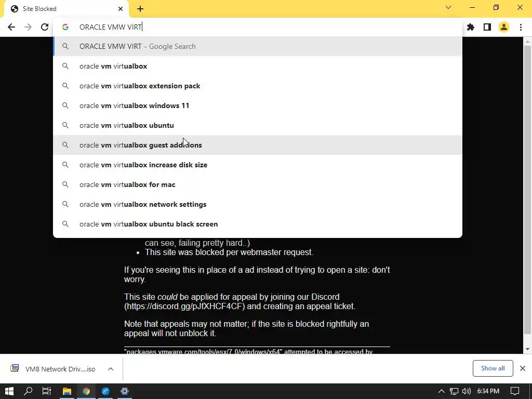Open Task View on taskbar
Viewport: 532px width, 399px height.
(x=47, y=391)
